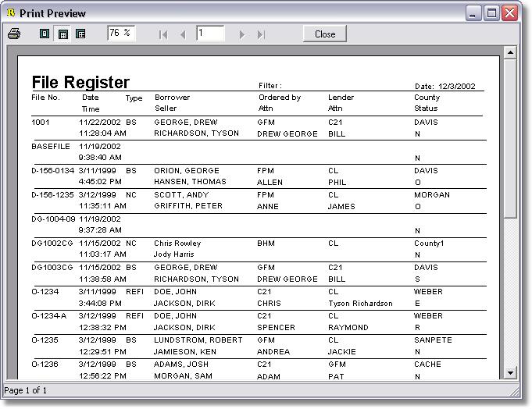Select the whole page view icon

tap(45, 34)
